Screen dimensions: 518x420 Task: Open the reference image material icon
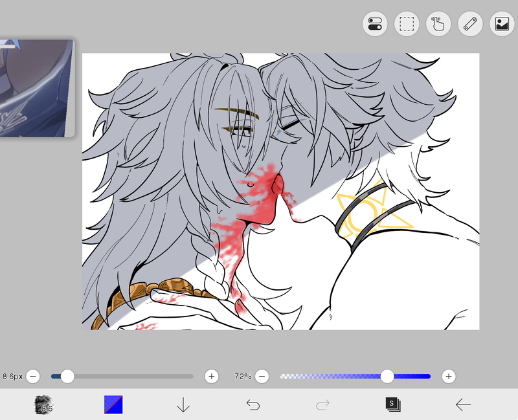[x=502, y=24]
